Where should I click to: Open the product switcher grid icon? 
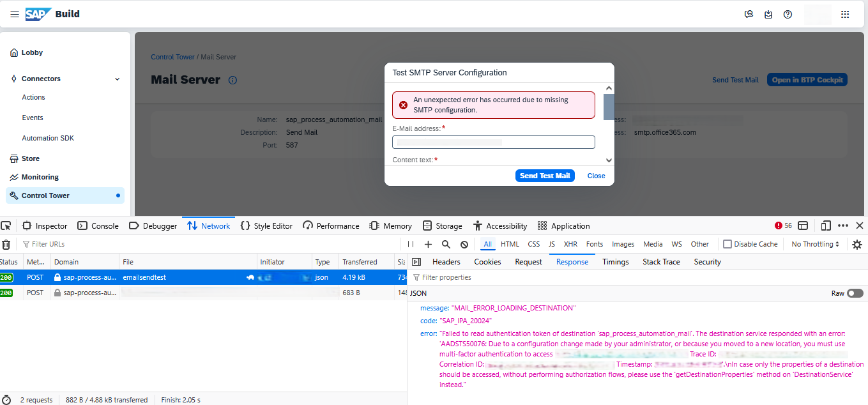pyautogui.click(x=845, y=14)
